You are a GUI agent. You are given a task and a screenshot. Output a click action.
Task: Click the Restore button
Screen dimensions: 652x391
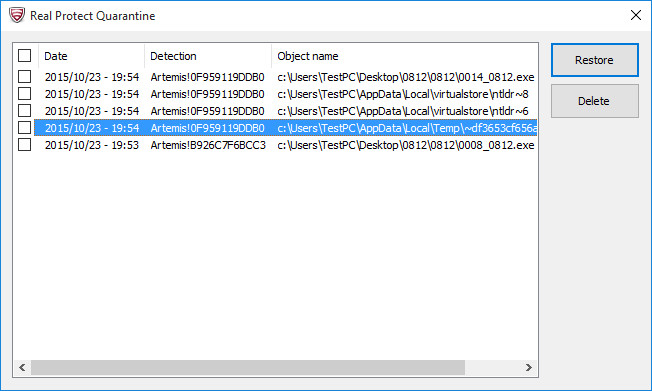pyautogui.click(x=595, y=60)
